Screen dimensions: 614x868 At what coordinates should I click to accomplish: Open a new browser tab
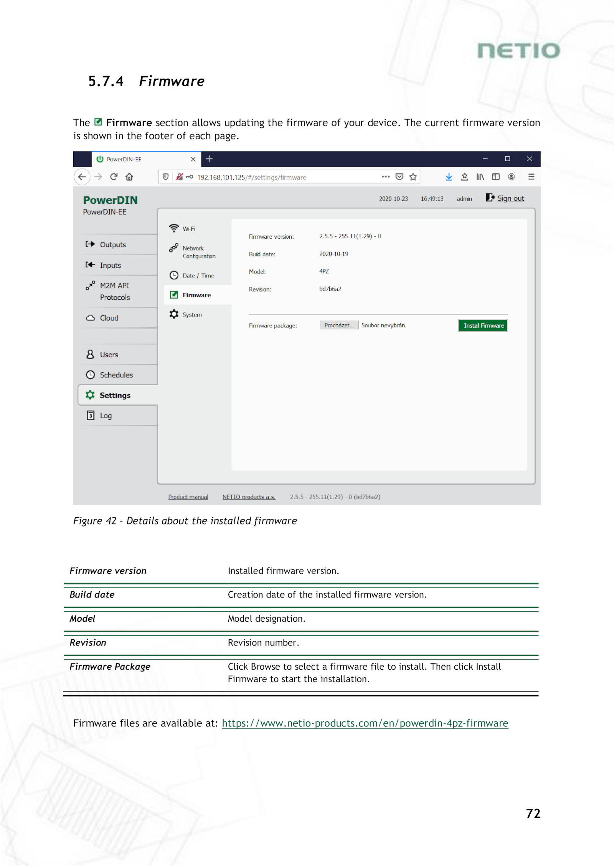coord(209,159)
